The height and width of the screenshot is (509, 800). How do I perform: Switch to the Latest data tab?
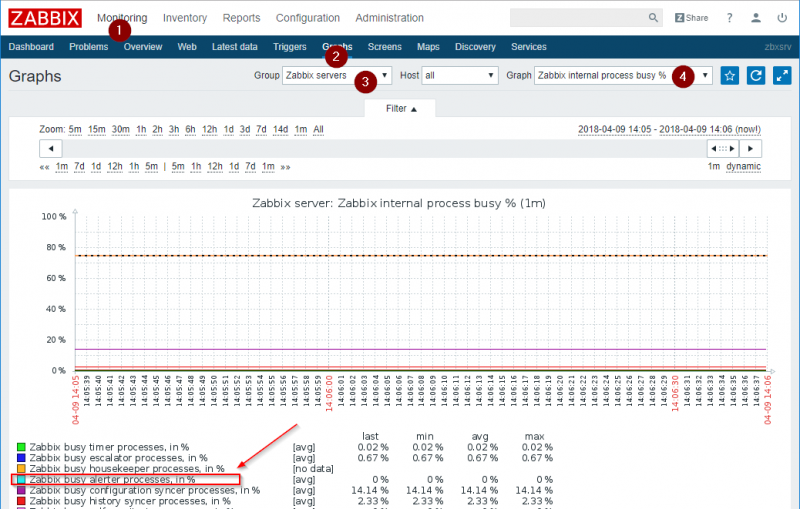[x=235, y=47]
